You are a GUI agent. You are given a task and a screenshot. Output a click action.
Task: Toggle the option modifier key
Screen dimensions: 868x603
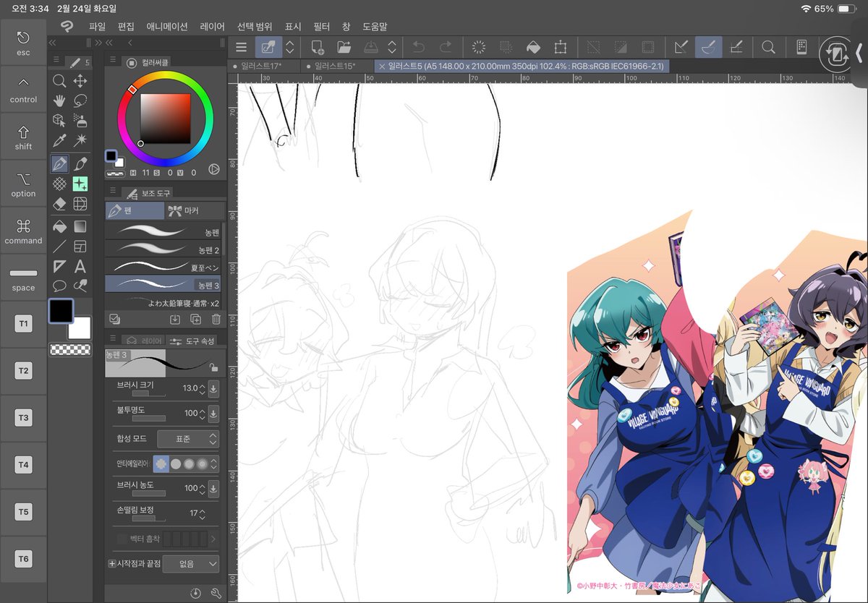point(23,184)
